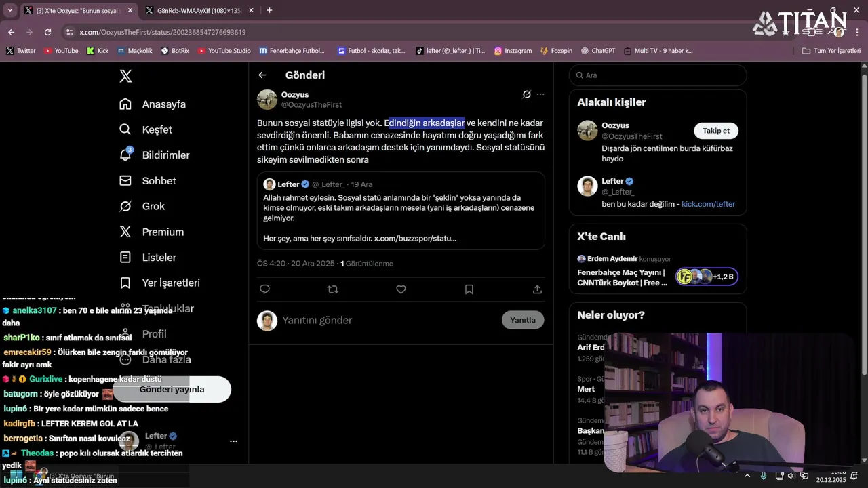Screen dimensions: 868x488
Task: Open Keşfet explore page
Action: pyautogui.click(x=146, y=129)
